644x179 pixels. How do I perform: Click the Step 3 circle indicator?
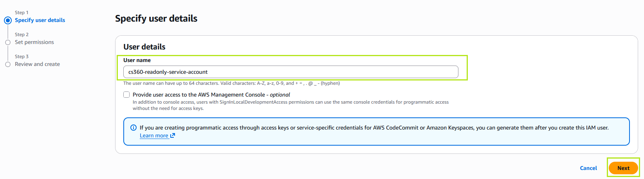click(8, 64)
